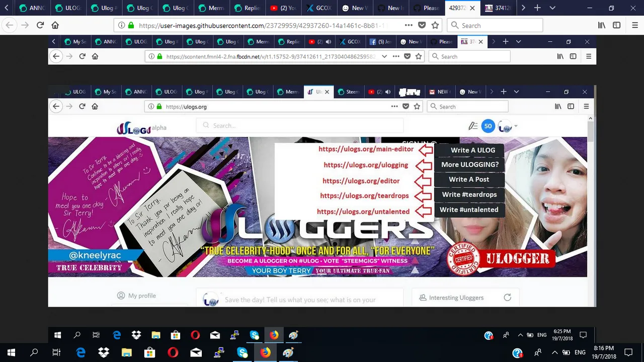List all tabs in the ulogs.org window

click(516, 92)
